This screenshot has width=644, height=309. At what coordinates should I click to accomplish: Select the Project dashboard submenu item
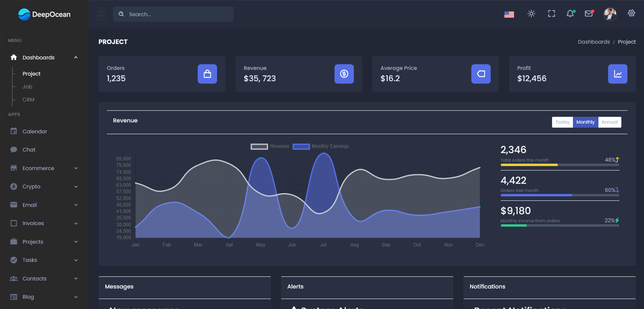[x=31, y=74]
